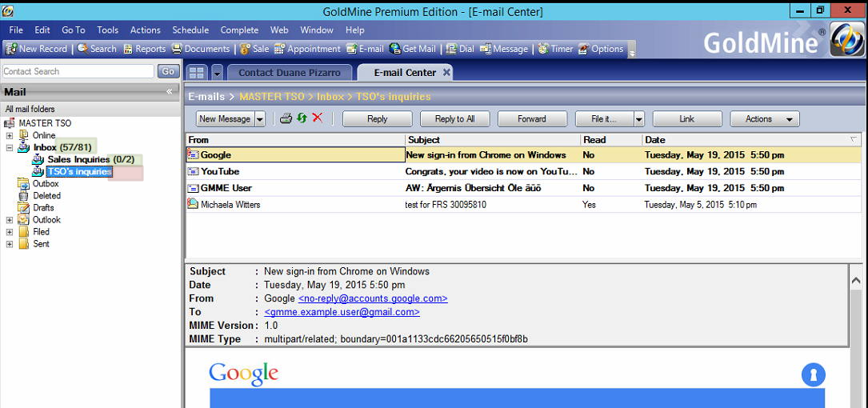Open the New Message dropdown arrow
This screenshot has width=868, height=408.
pos(260,119)
